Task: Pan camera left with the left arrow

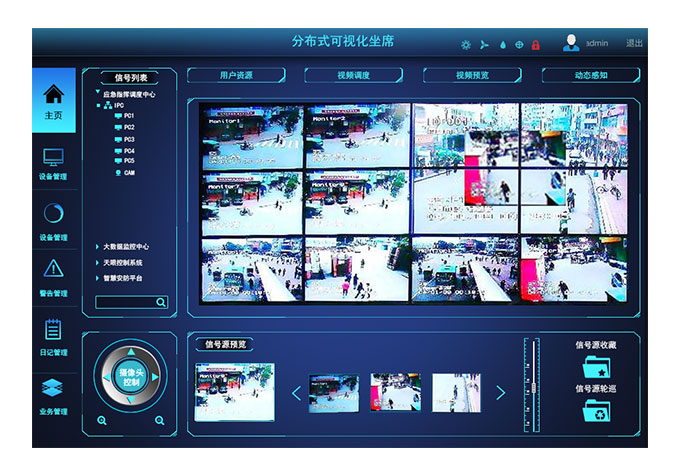Action: [x=107, y=377]
